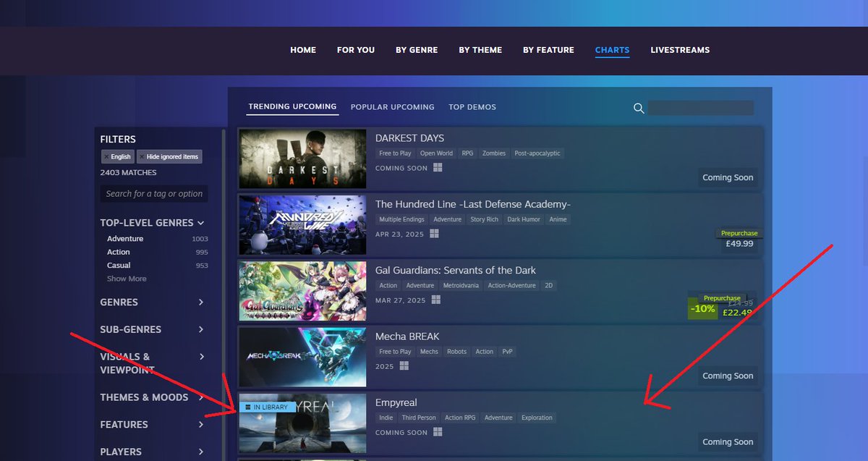
Task: Click Story Rich tag
Action: pos(484,219)
